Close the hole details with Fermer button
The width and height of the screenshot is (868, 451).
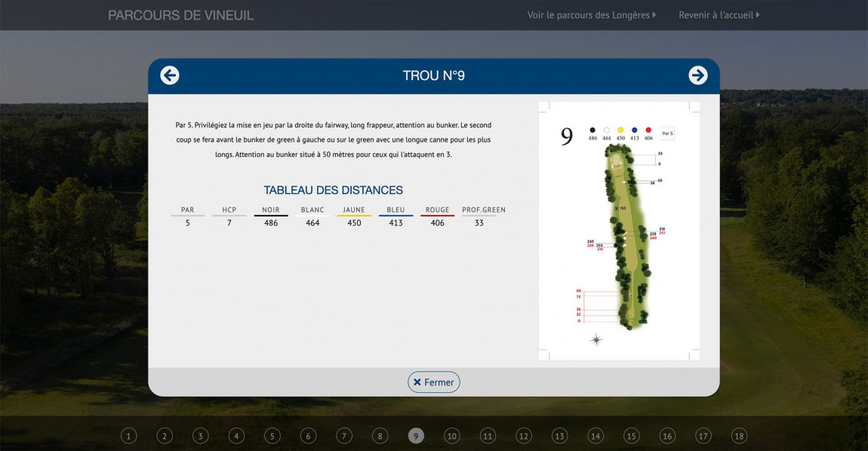point(434,382)
